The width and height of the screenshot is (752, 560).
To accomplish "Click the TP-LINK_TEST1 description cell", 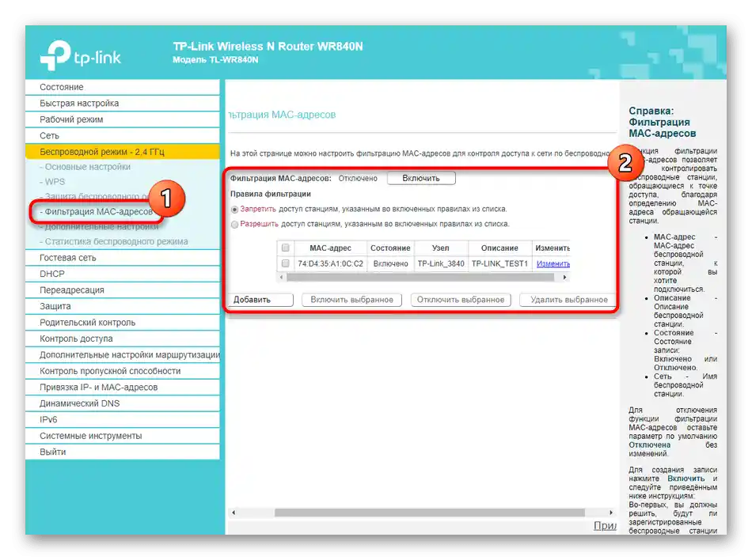I will tap(499, 264).
